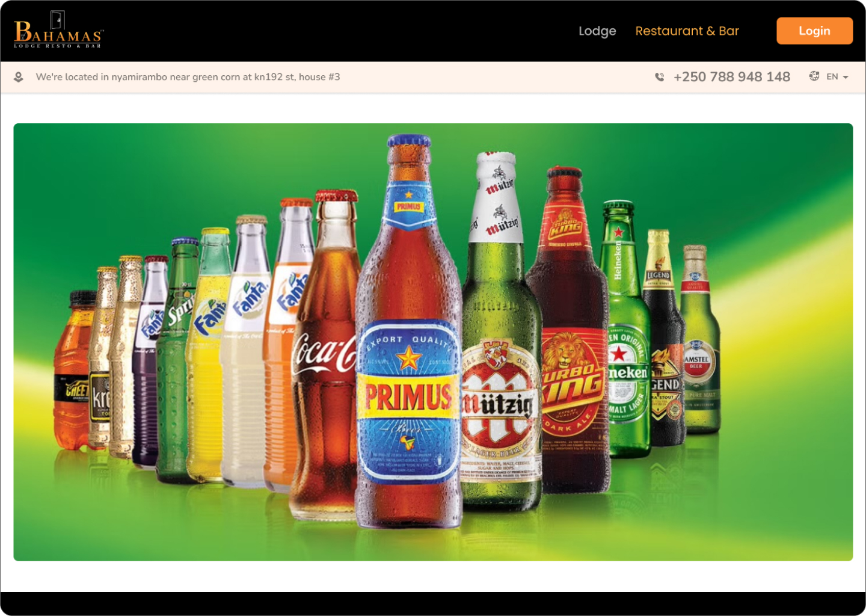This screenshot has width=866, height=616.
Task: Expand the language caret arrow
Action: 846,78
